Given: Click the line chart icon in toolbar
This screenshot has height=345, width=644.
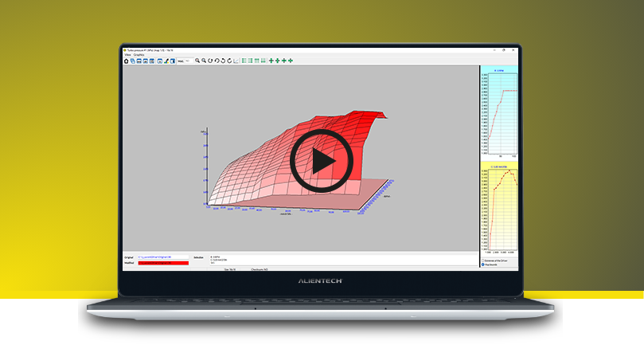Looking at the screenshot, I should 236,61.
